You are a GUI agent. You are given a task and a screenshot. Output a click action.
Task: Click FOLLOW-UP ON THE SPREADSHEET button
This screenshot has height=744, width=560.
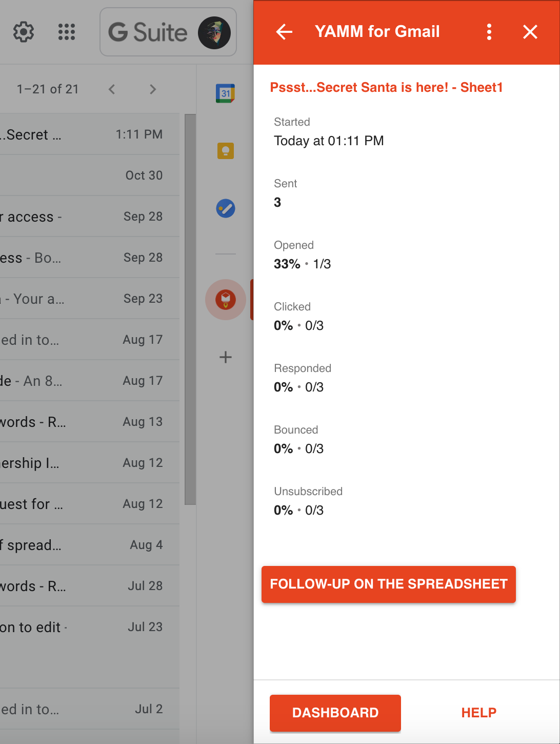388,584
